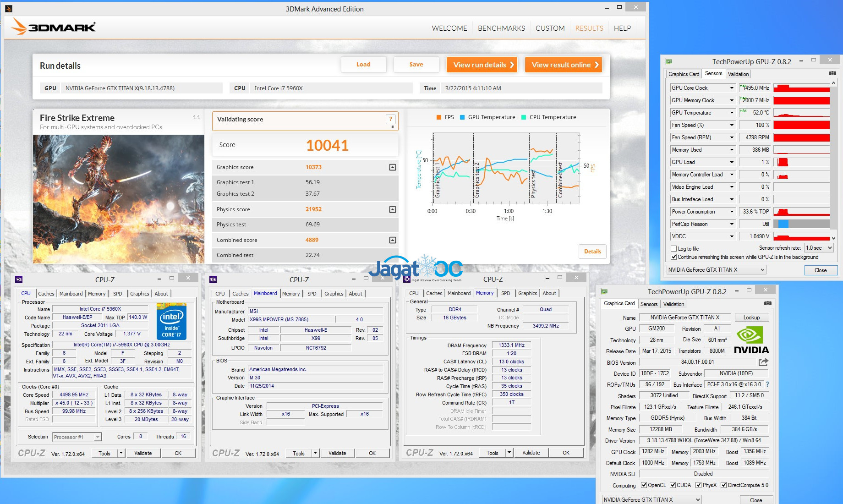
Task: Collapse the Combined score section icon
Action: [392, 240]
